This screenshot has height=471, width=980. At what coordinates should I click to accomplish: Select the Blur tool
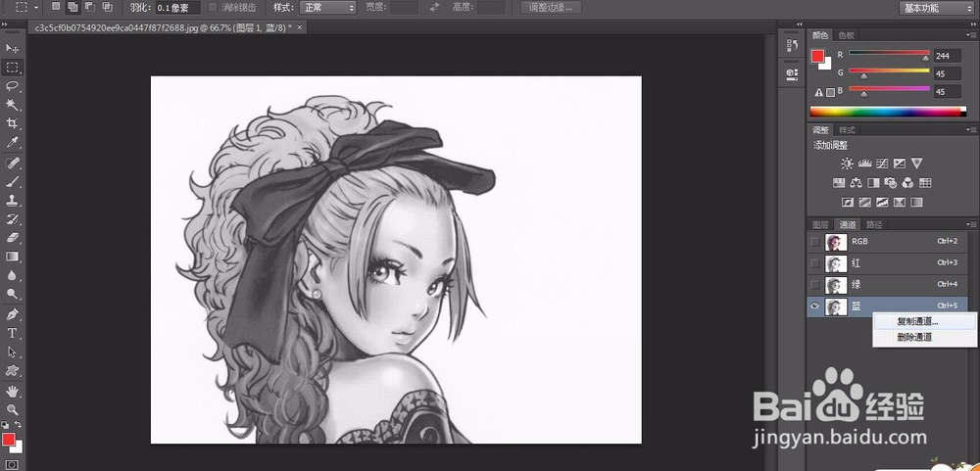point(12,275)
